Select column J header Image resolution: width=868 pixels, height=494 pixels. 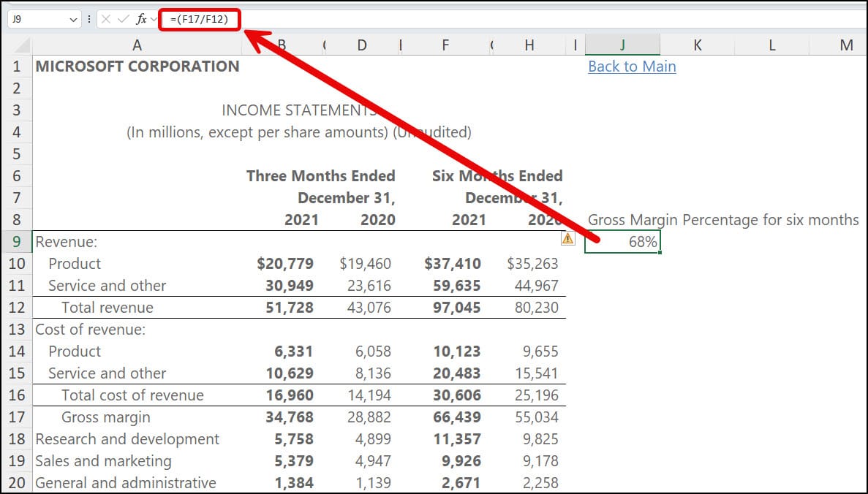pos(622,45)
